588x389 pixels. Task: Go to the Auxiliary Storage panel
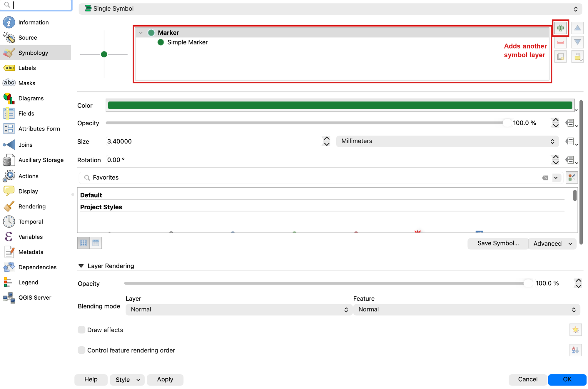(36, 160)
